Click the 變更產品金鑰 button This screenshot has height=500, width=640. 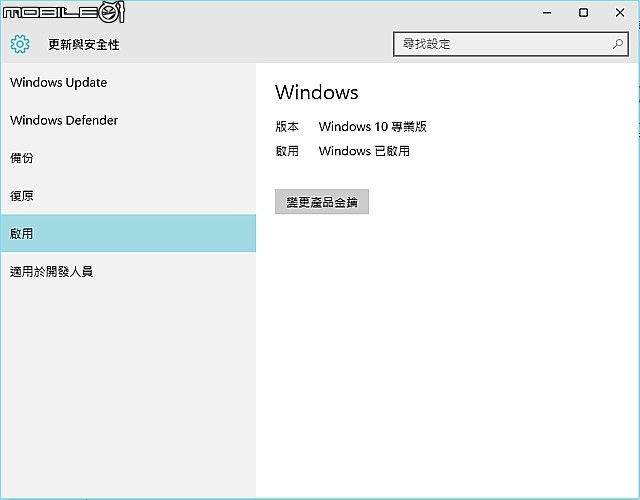coord(322,202)
